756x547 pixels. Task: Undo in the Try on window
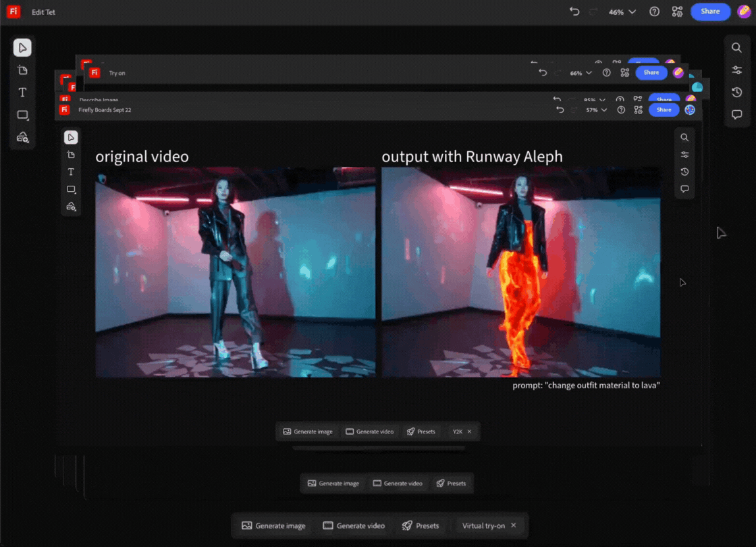coord(543,73)
